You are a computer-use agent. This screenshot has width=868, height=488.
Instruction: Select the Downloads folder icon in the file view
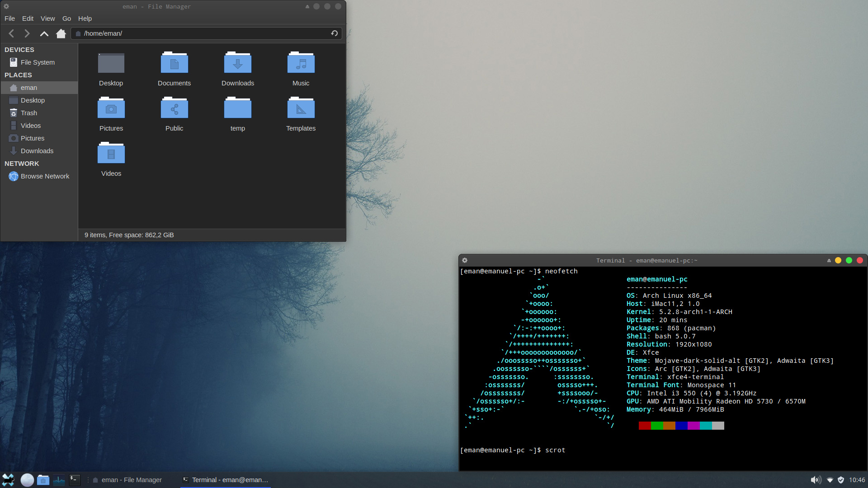(x=238, y=63)
